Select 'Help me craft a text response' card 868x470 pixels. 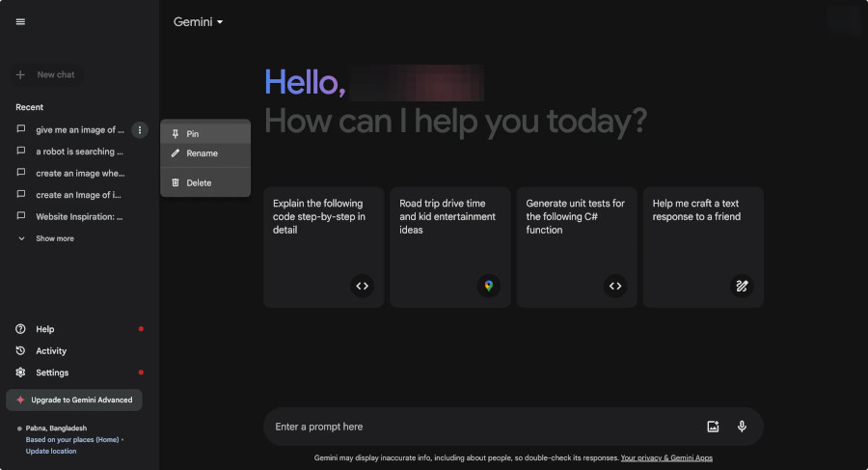(x=703, y=247)
